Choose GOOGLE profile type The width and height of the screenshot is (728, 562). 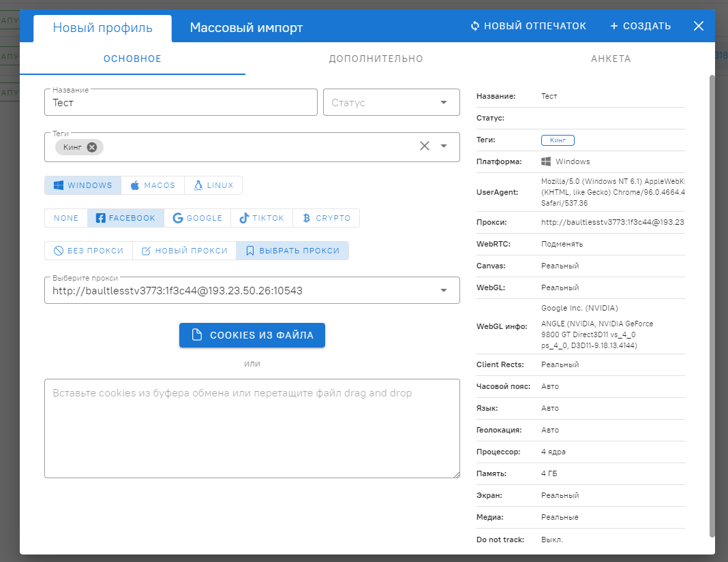click(197, 218)
